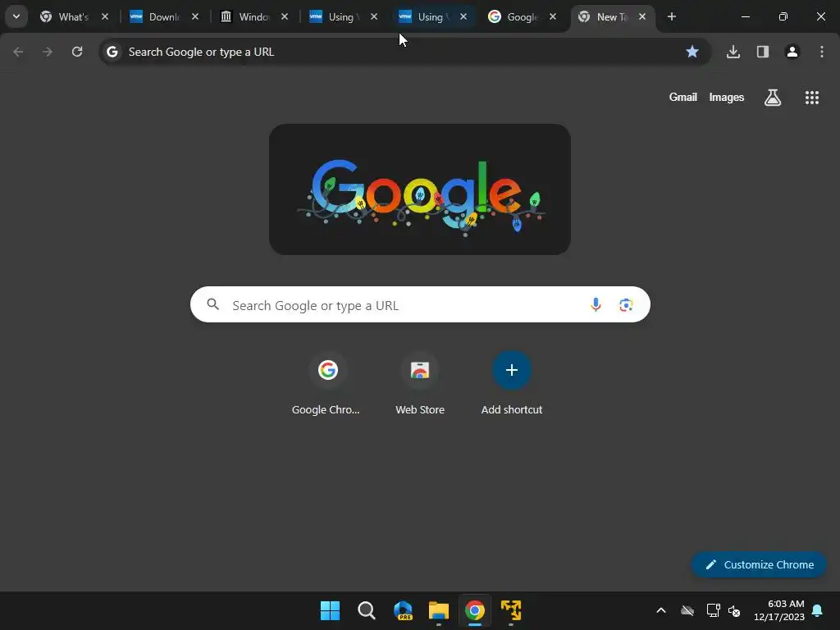This screenshot has width=840, height=630.
Task: Reload the current page
Action: (x=77, y=52)
